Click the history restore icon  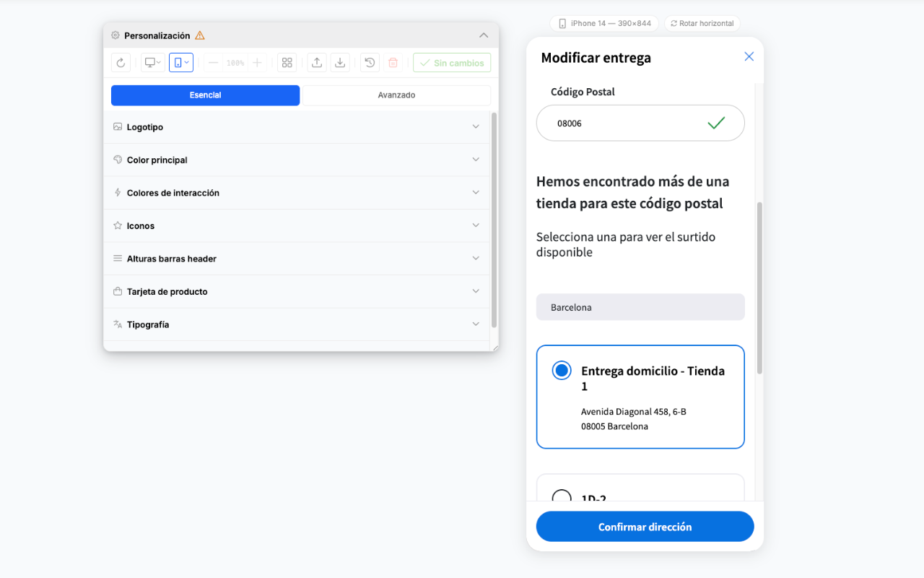370,63
